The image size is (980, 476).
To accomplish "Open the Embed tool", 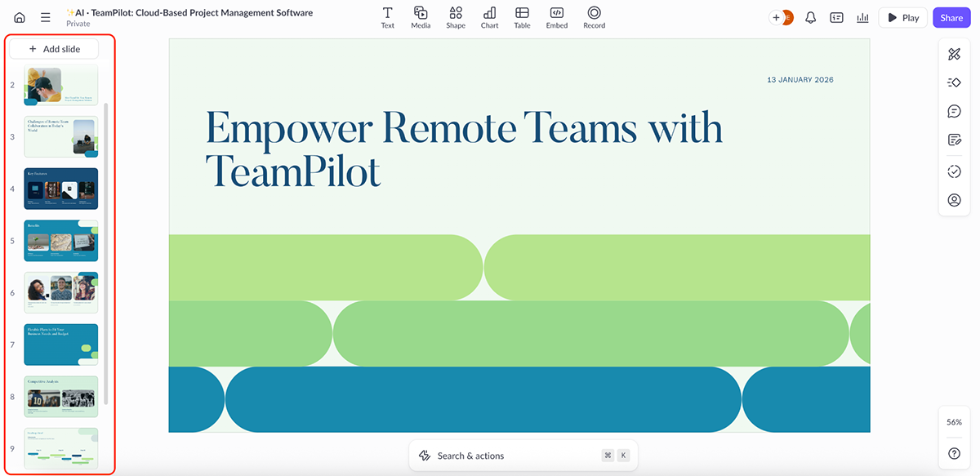I will 556,16.
